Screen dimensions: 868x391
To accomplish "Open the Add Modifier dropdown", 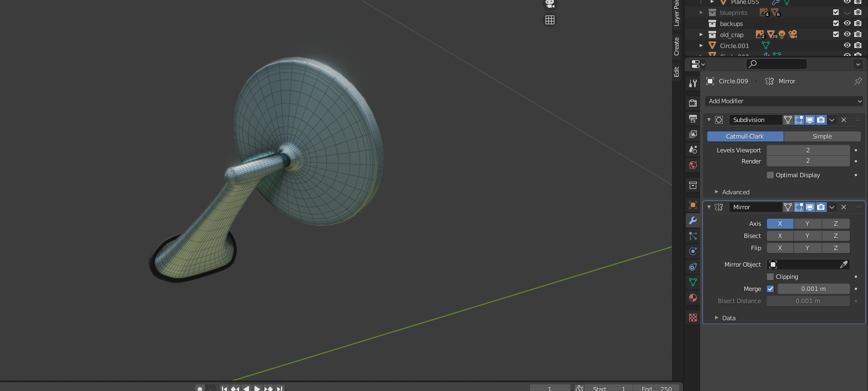I will pyautogui.click(x=784, y=101).
